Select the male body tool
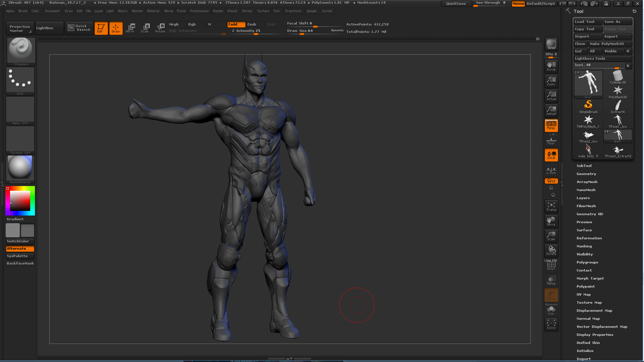The width and height of the screenshot is (644, 362). click(588, 151)
